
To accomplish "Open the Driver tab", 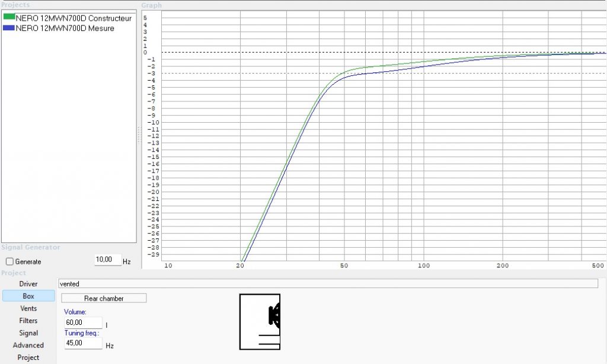I will click(x=28, y=284).
